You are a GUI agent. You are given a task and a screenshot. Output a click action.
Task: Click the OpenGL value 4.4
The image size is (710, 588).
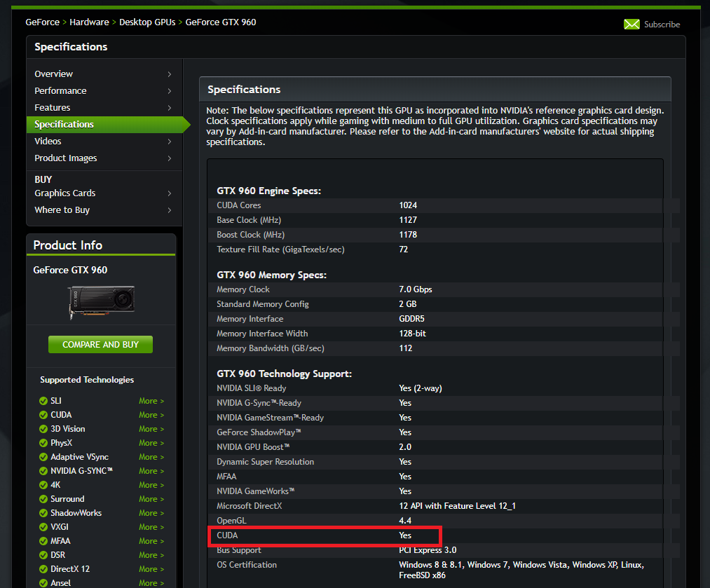coord(405,521)
